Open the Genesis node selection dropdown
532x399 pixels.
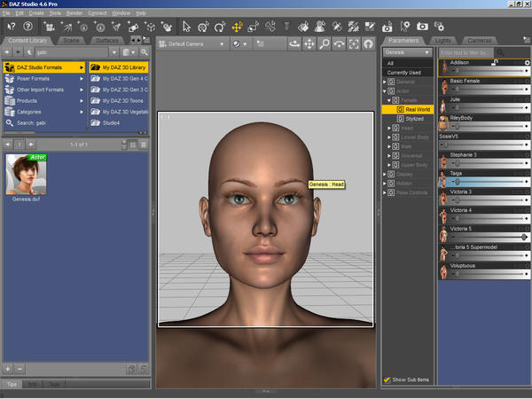(x=407, y=52)
